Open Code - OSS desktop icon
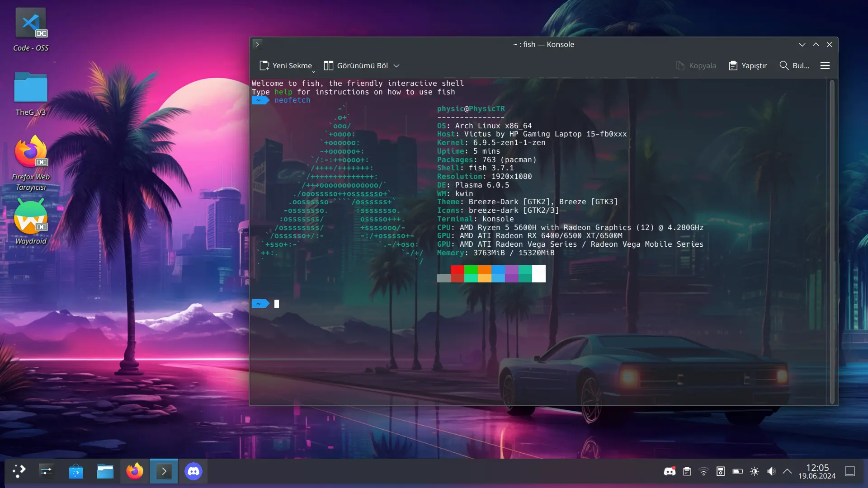The width and height of the screenshot is (868, 488). coord(31,30)
